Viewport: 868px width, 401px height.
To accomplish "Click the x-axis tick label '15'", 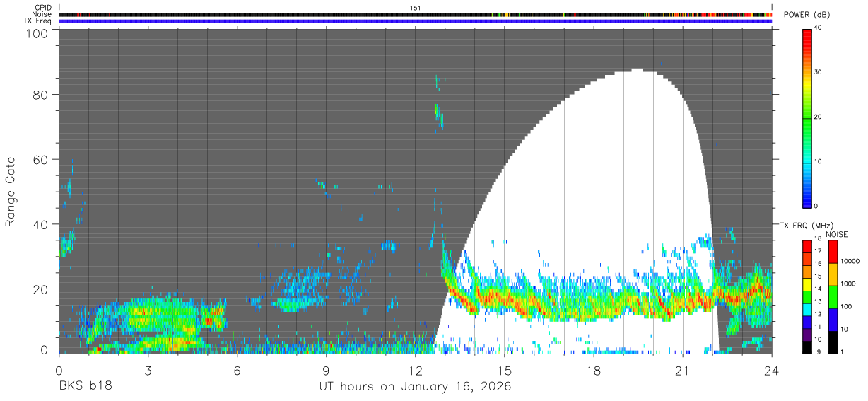I will tap(504, 371).
